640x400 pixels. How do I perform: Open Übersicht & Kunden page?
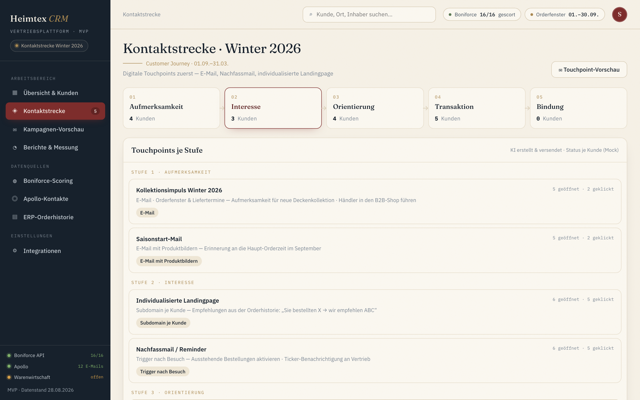(x=55, y=93)
